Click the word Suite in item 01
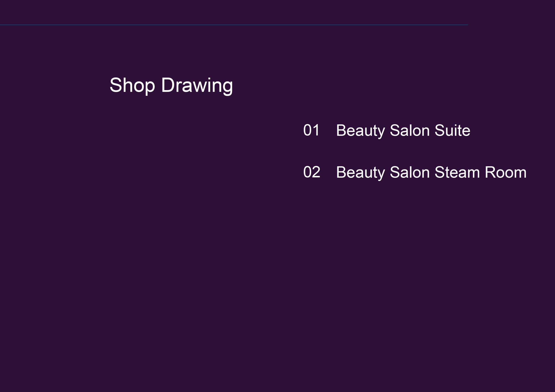This screenshot has height=392, width=555. coord(452,130)
